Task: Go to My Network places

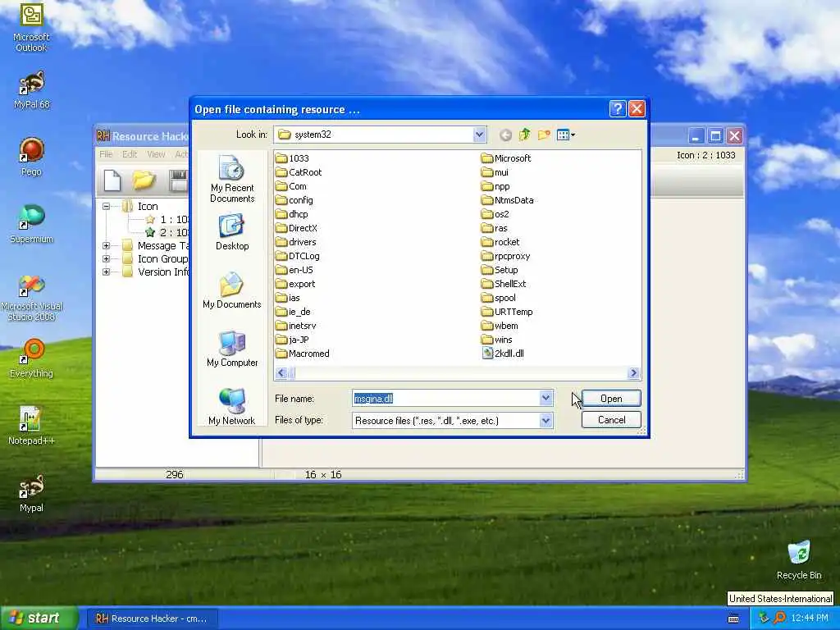Action: [x=232, y=406]
